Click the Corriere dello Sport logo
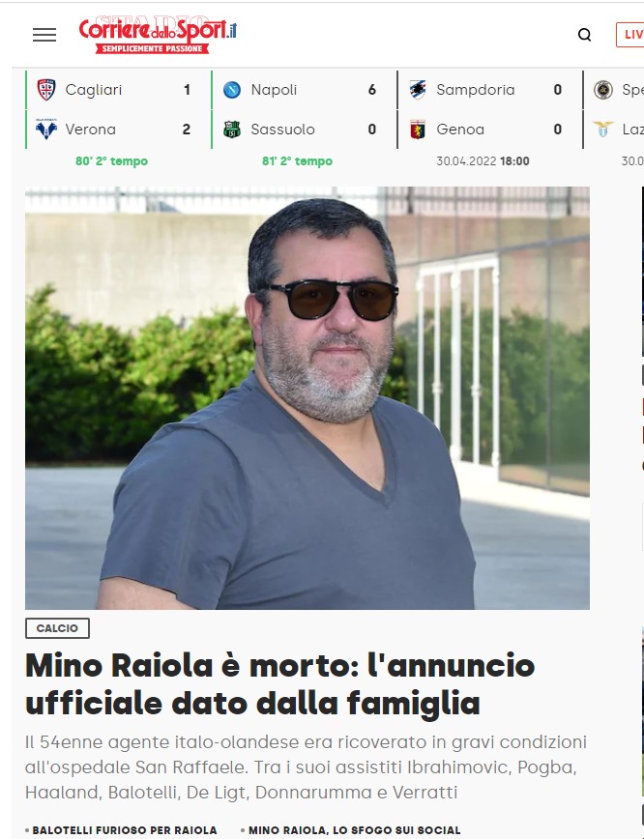644x839 pixels. (158, 35)
